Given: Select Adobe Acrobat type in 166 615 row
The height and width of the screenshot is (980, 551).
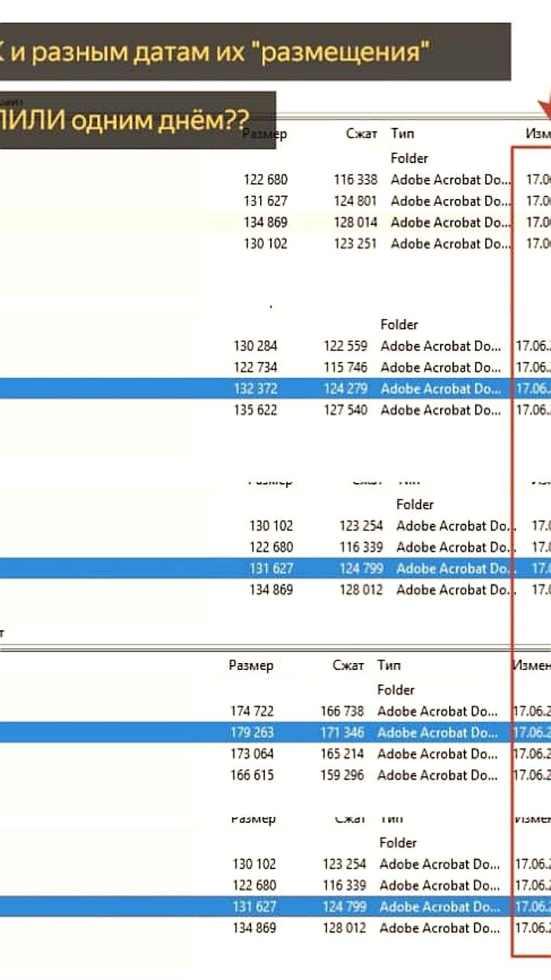Looking at the screenshot, I should click(438, 776).
